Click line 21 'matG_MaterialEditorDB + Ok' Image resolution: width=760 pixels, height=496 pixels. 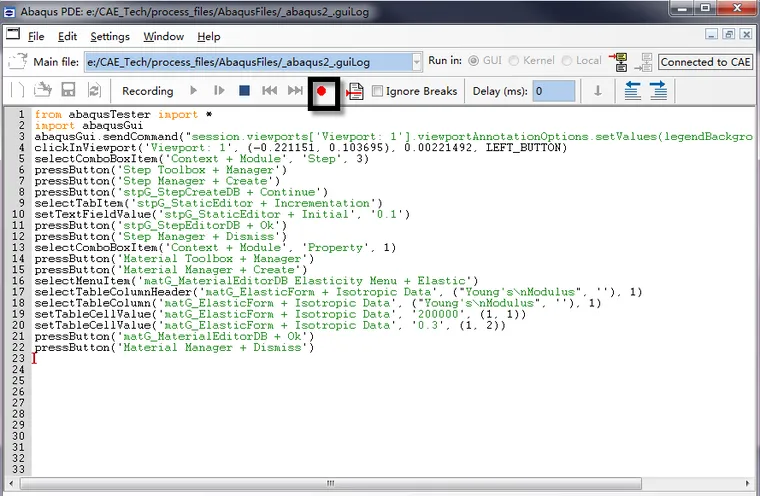tap(174, 336)
